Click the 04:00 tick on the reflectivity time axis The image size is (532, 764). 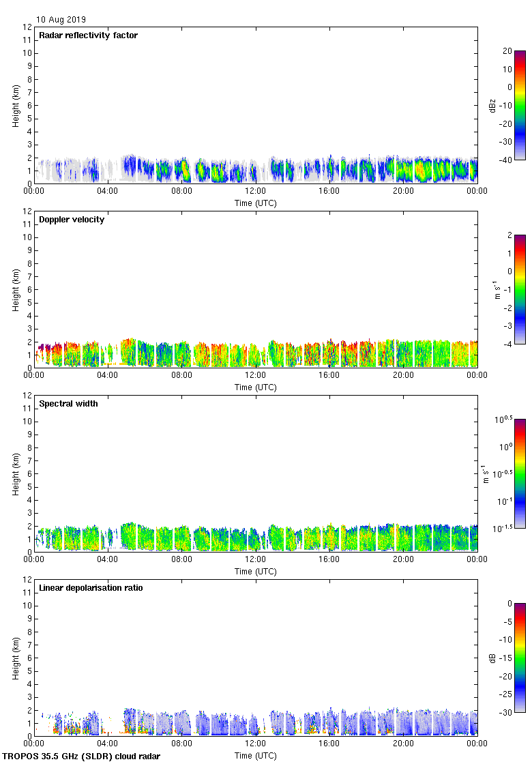[x=108, y=192]
